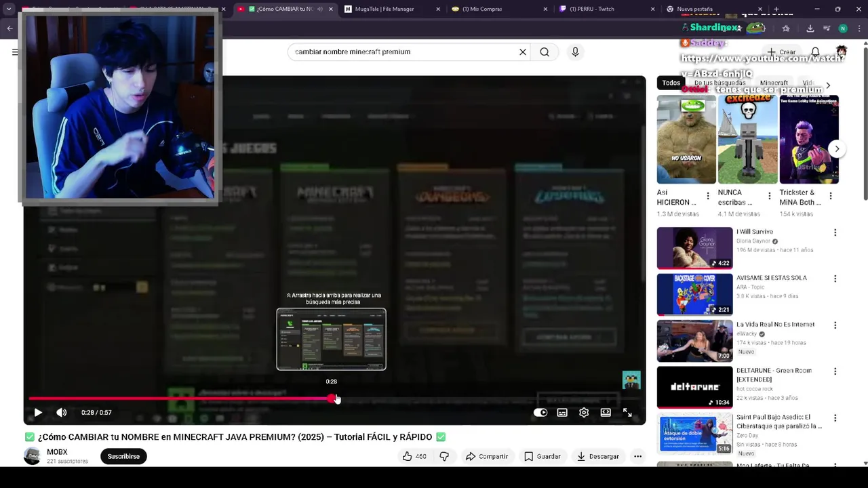
Task: Open the 'Saint Paul Bajo Asedio' video
Action: pyautogui.click(x=779, y=422)
